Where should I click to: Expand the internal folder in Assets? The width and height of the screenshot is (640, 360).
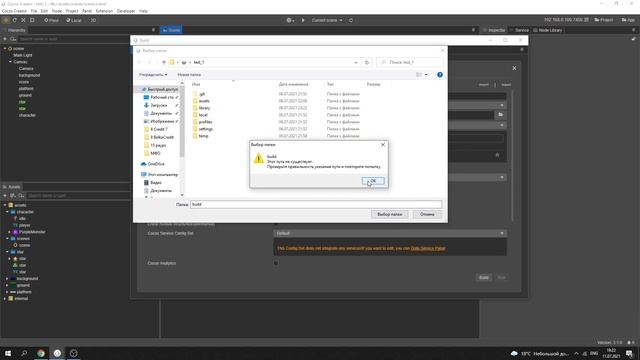click(5, 299)
